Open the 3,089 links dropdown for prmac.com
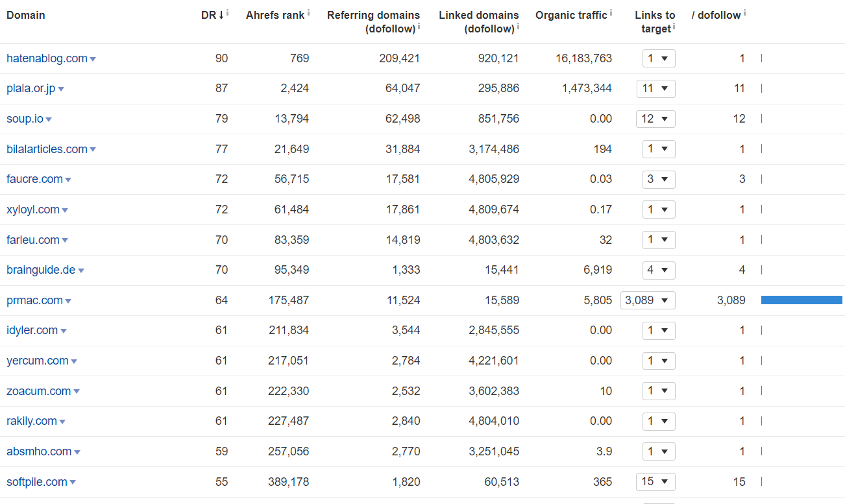 point(648,300)
